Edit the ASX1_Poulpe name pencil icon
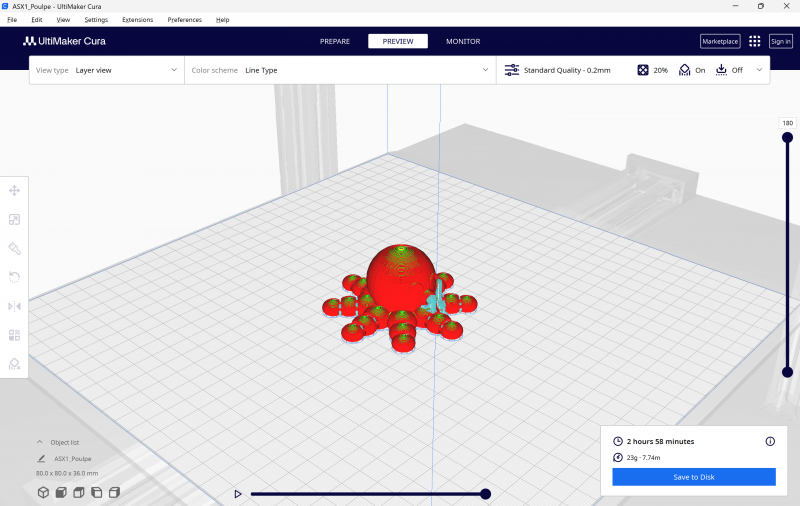This screenshot has height=506, width=800. coord(41,459)
